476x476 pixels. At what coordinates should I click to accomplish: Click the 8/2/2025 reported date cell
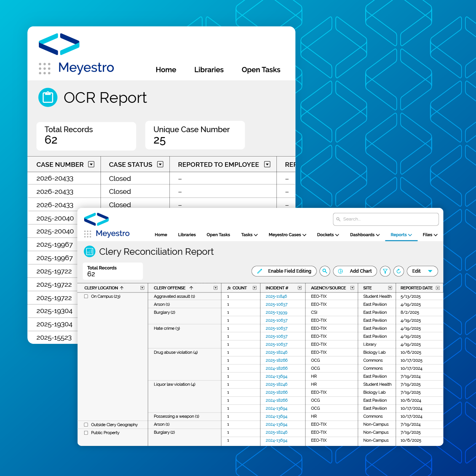pos(410,312)
